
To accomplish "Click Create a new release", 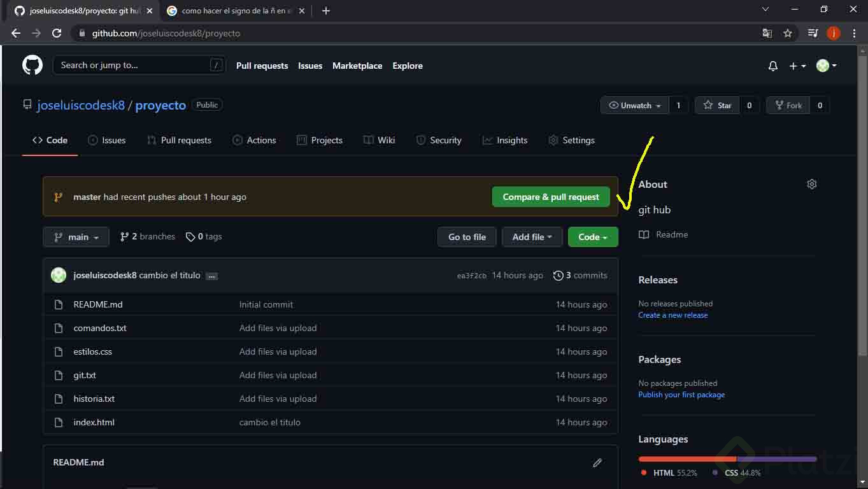I will coord(673,315).
